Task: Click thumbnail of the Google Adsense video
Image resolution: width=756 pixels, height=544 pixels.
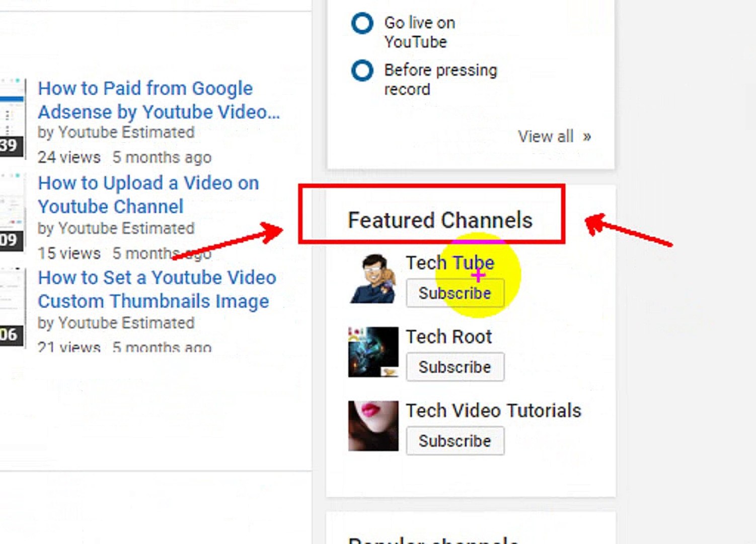Action: pyautogui.click(x=12, y=118)
